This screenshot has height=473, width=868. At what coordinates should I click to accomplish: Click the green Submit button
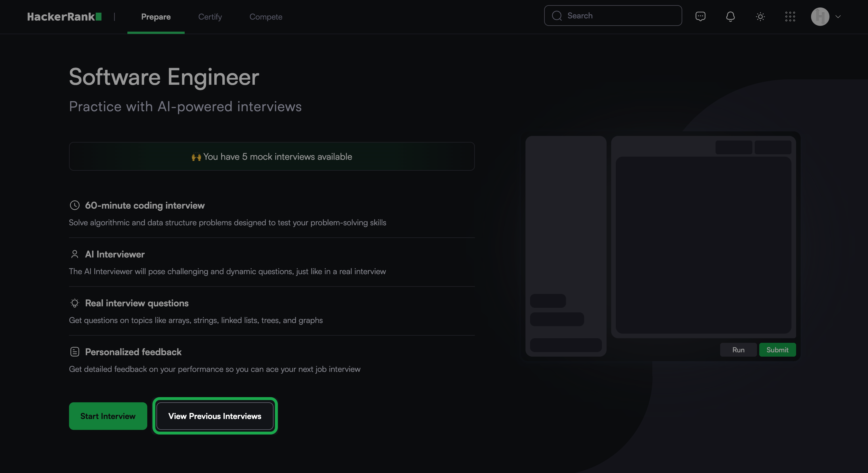pyautogui.click(x=777, y=350)
